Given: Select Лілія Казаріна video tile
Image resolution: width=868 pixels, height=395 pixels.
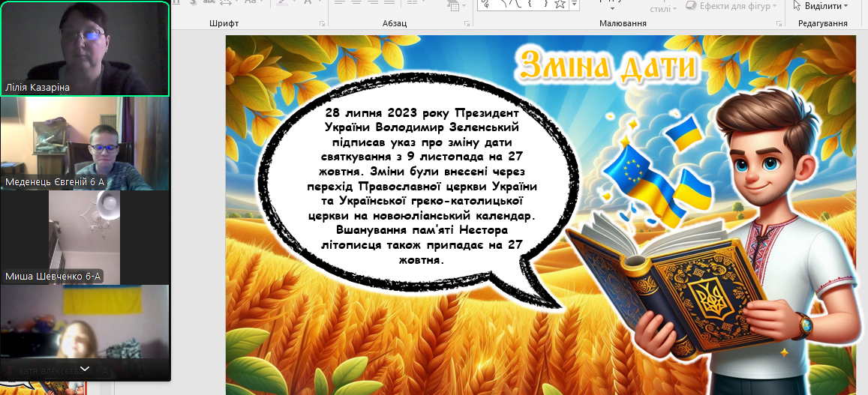Looking at the screenshot, I should (85, 49).
